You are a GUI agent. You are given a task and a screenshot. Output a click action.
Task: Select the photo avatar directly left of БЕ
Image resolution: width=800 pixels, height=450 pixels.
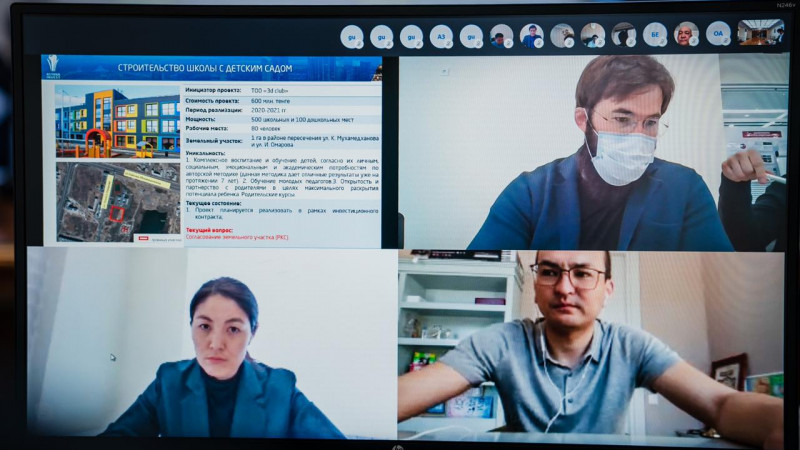(623, 35)
